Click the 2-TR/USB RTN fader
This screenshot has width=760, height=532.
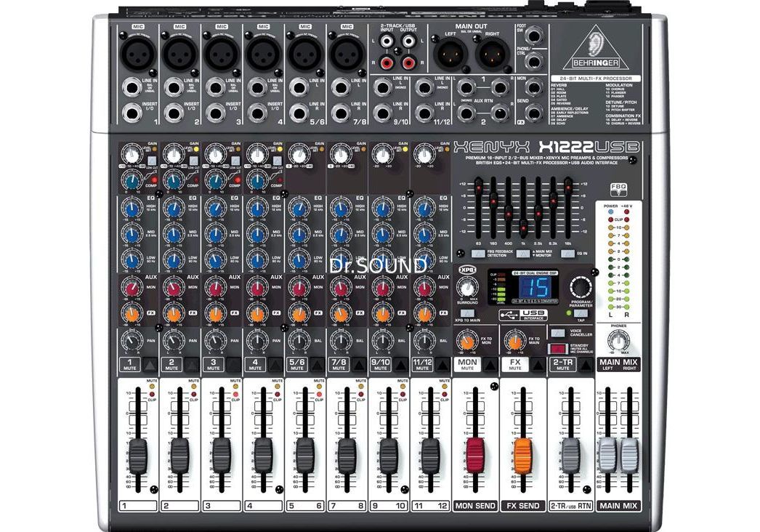click(x=571, y=456)
